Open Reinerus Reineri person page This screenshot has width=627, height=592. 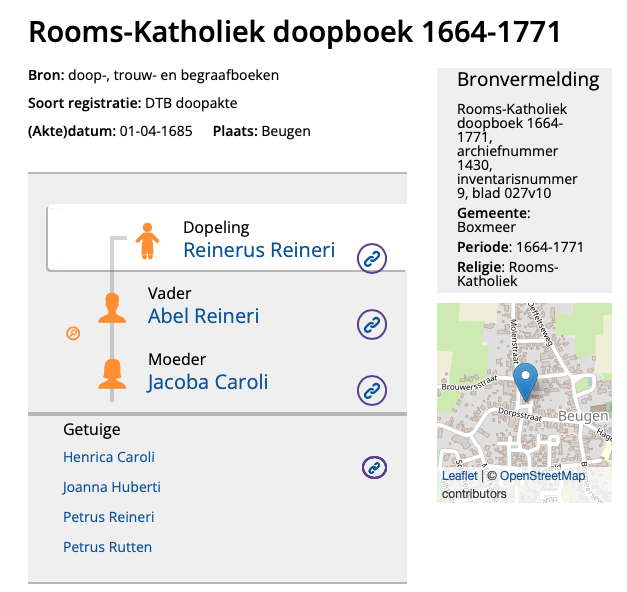[259, 250]
